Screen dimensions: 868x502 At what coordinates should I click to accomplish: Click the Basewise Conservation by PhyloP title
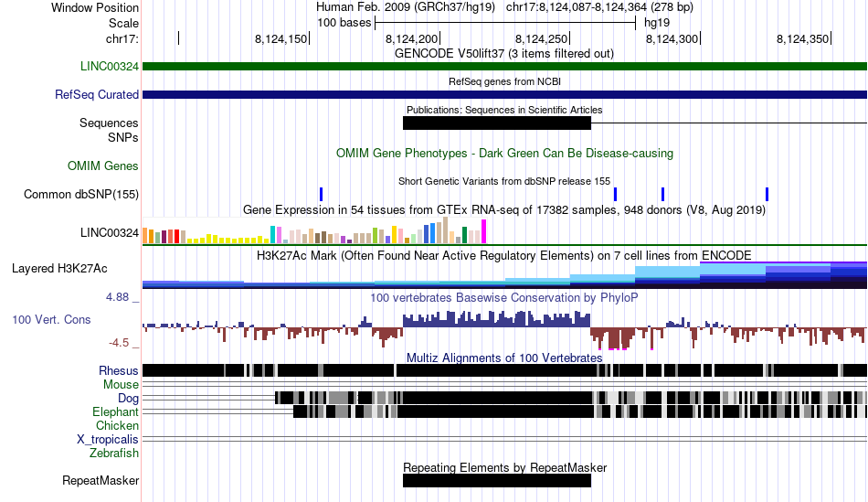(x=504, y=297)
